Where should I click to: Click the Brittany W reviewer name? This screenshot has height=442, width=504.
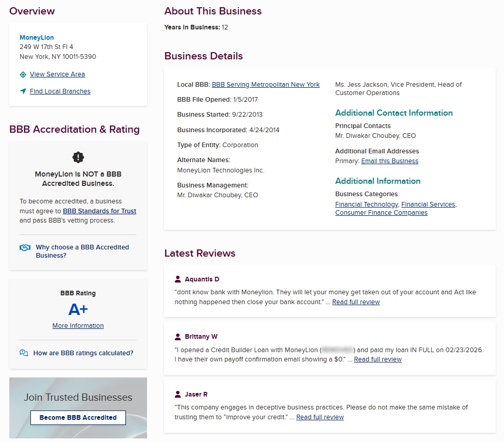pos(201,337)
